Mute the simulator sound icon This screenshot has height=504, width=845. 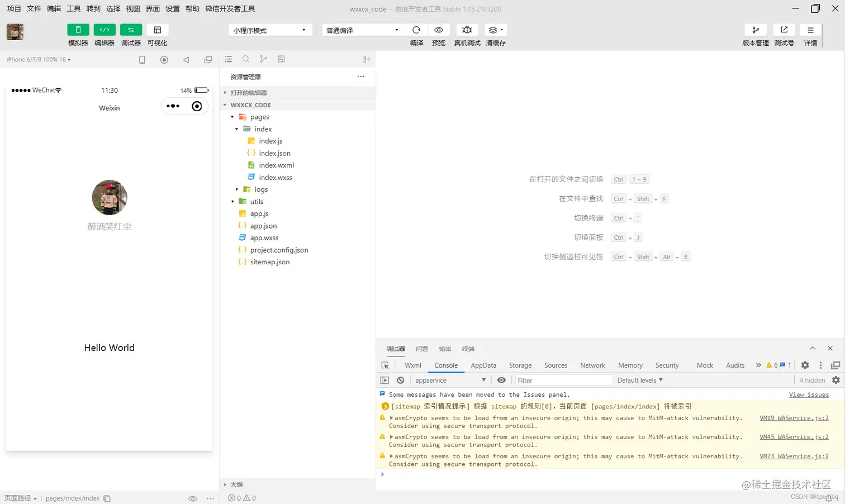186,60
